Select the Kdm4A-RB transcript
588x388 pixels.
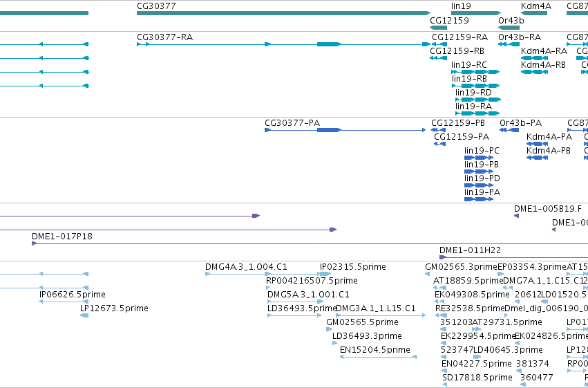tap(534, 72)
